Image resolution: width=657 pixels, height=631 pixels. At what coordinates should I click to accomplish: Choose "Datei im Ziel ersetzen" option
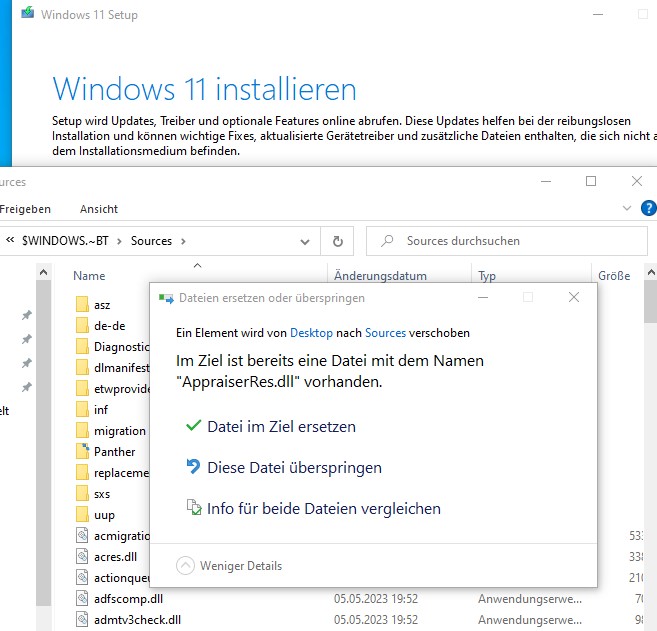click(x=281, y=427)
